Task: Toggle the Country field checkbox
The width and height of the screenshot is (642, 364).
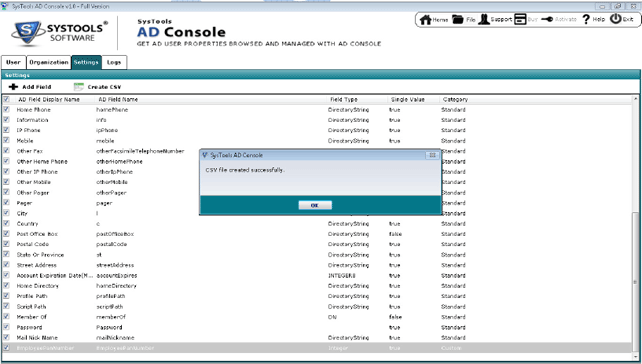Action: [x=6, y=224]
